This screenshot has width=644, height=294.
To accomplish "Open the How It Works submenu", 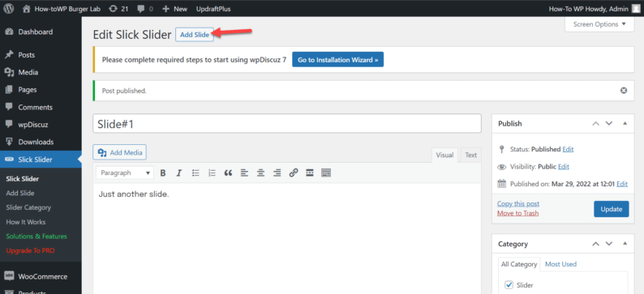I will pyautogui.click(x=26, y=222).
